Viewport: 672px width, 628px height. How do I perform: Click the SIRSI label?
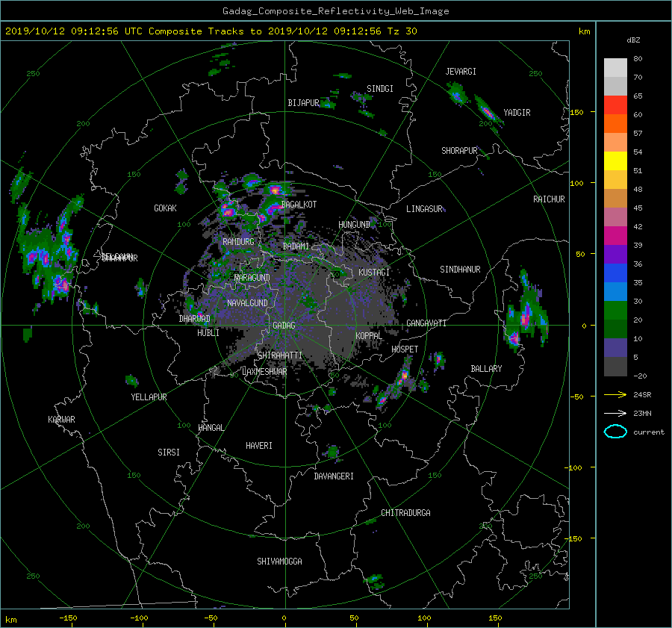pos(169,453)
